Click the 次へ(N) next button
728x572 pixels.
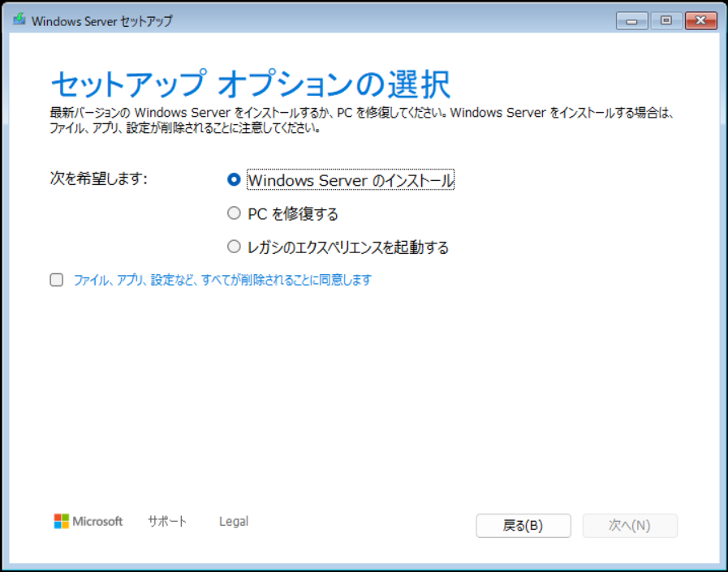click(630, 526)
